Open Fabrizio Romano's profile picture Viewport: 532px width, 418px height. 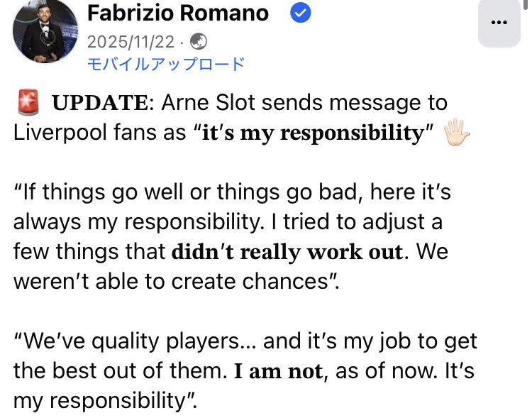click(x=45, y=31)
